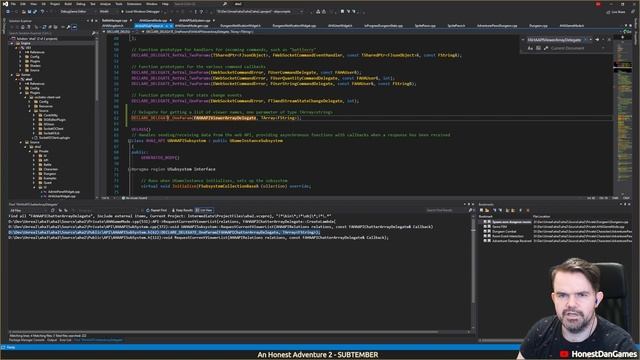
Task: Toggle Match case in the Find widget
Action: (x=530, y=48)
